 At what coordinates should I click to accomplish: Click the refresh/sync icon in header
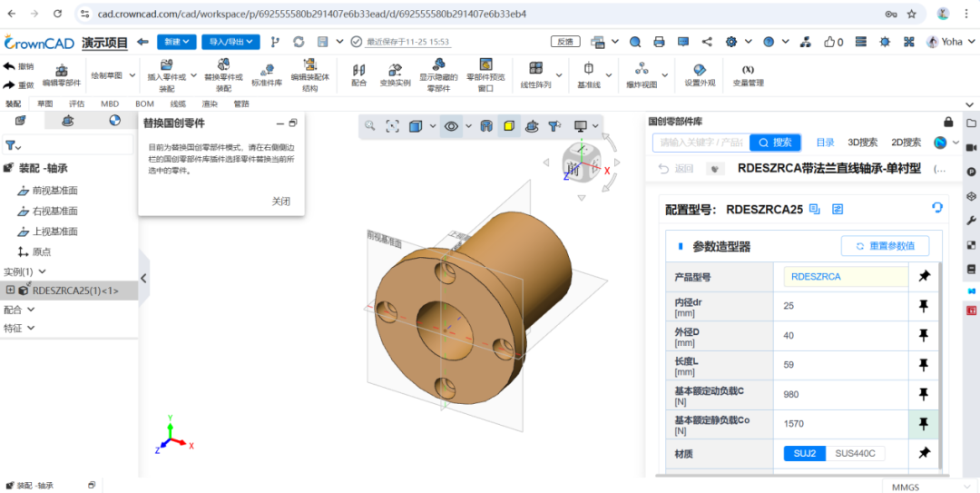pos(299,42)
